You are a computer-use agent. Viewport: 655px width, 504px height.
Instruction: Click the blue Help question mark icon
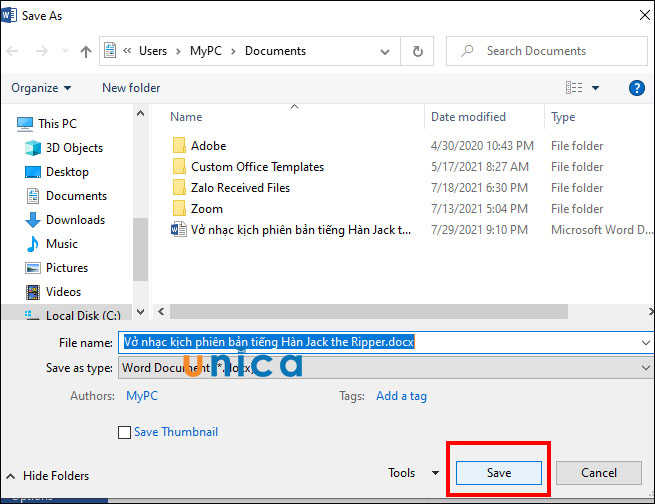click(x=636, y=88)
